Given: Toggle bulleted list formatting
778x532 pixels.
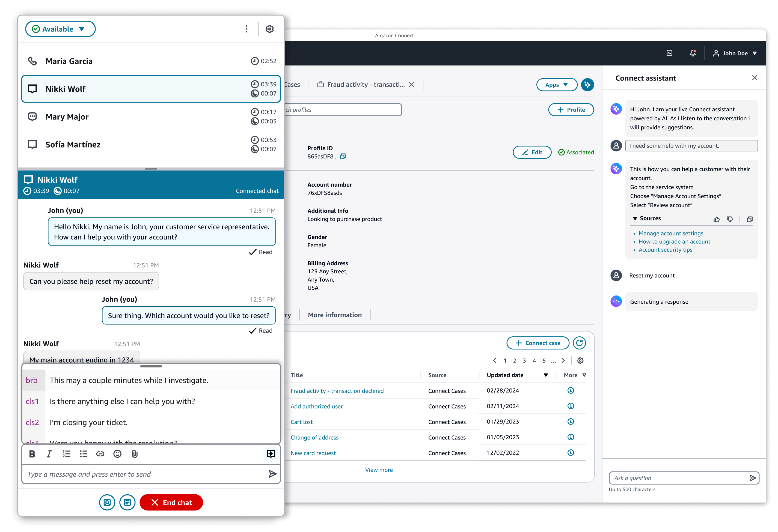Looking at the screenshot, I should tap(83, 454).
